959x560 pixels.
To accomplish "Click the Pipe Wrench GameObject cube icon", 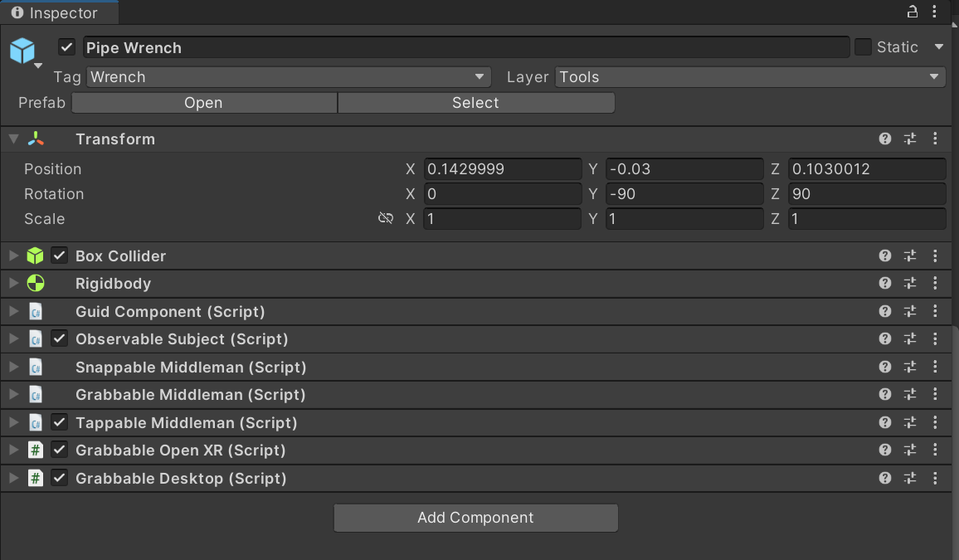I will (x=22, y=51).
